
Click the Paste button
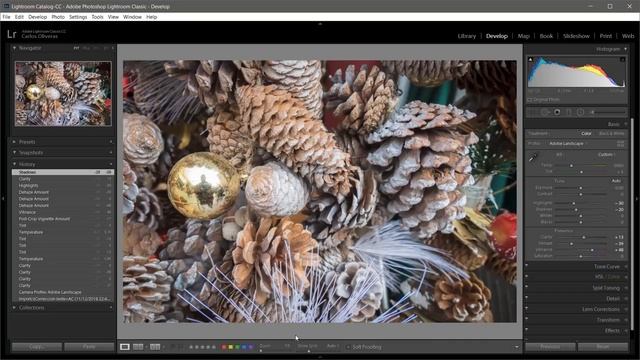[89, 347]
